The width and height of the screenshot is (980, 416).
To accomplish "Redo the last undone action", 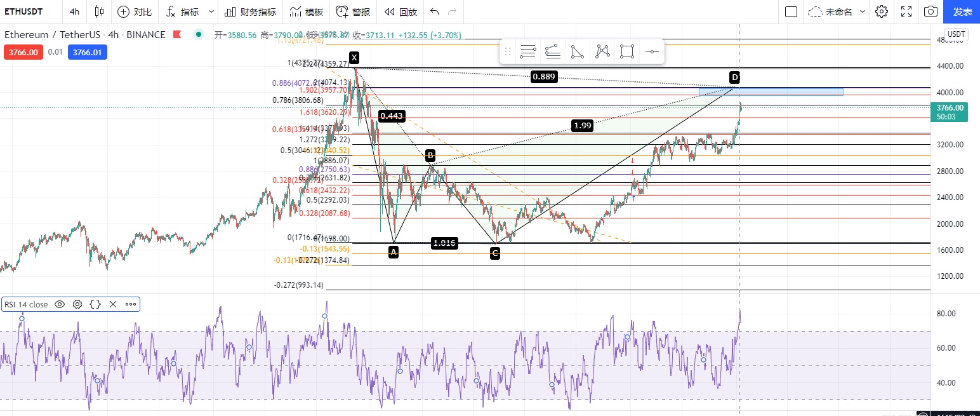I will click(452, 11).
